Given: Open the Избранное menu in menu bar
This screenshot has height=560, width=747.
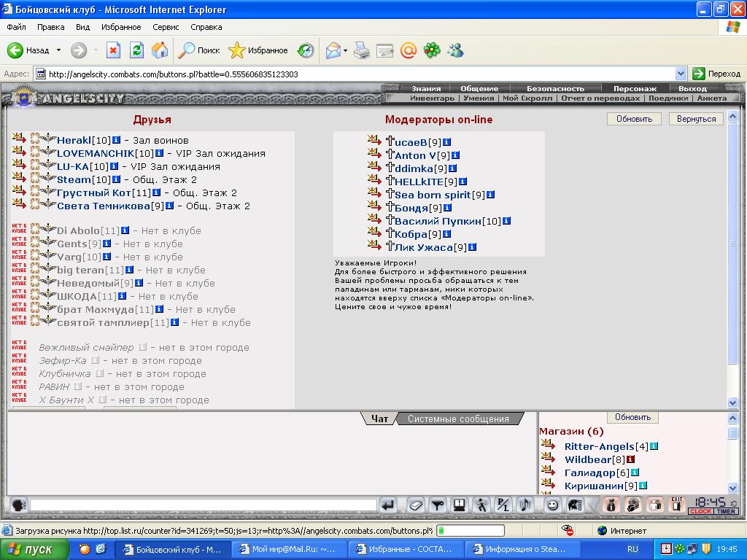Looking at the screenshot, I should (x=121, y=27).
